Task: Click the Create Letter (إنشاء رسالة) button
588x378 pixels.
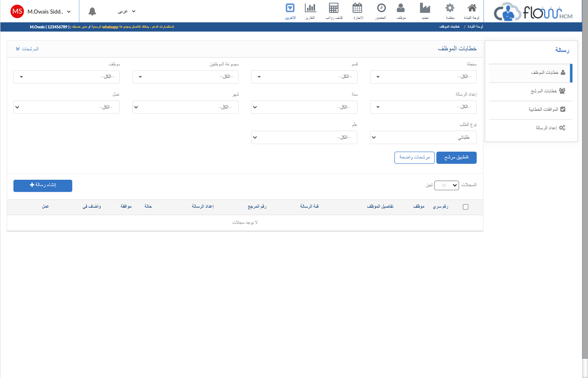Action: (x=43, y=186)
